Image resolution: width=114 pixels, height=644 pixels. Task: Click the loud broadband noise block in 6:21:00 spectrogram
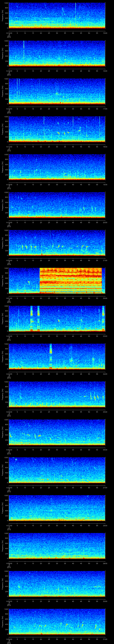(x=71, y=280)
